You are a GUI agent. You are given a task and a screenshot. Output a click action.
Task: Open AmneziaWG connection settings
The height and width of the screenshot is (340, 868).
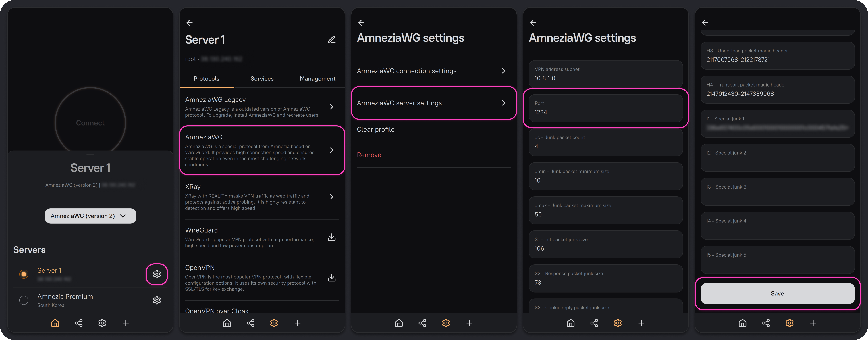tap(433, 71)
